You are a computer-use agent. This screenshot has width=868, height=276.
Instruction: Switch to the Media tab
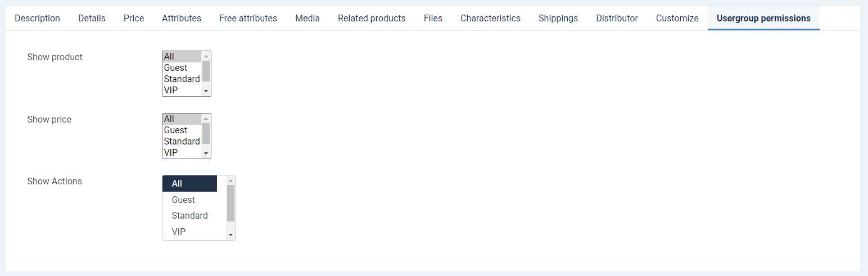coord(307,18)
